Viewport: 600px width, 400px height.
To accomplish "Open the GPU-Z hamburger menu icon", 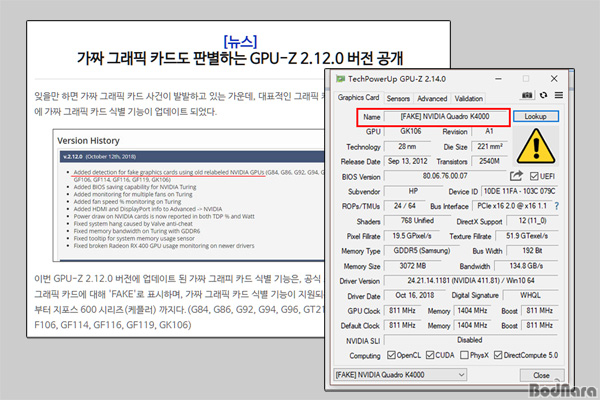I will click(x=559, y=95).
